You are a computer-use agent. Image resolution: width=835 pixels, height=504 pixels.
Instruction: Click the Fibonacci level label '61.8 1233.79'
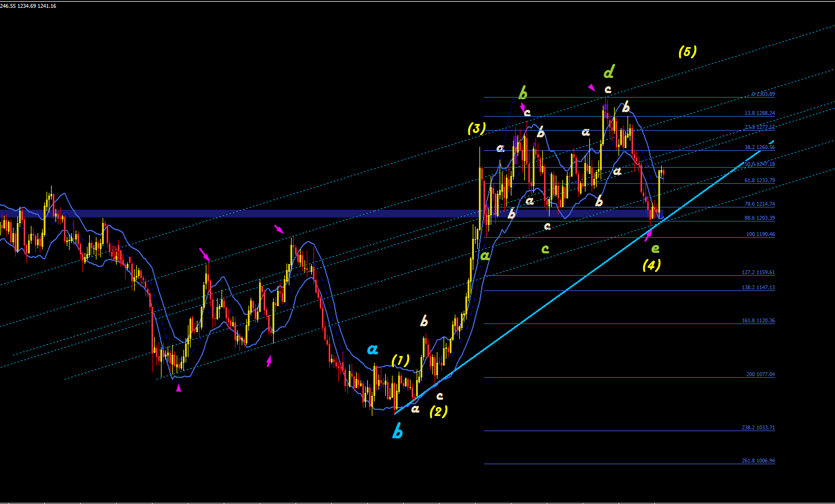[x=759, y=181]
